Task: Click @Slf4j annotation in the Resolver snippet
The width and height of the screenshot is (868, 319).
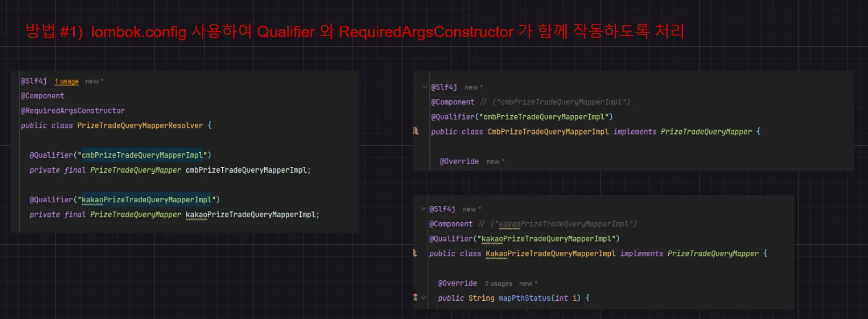Action: pos(34,81)
